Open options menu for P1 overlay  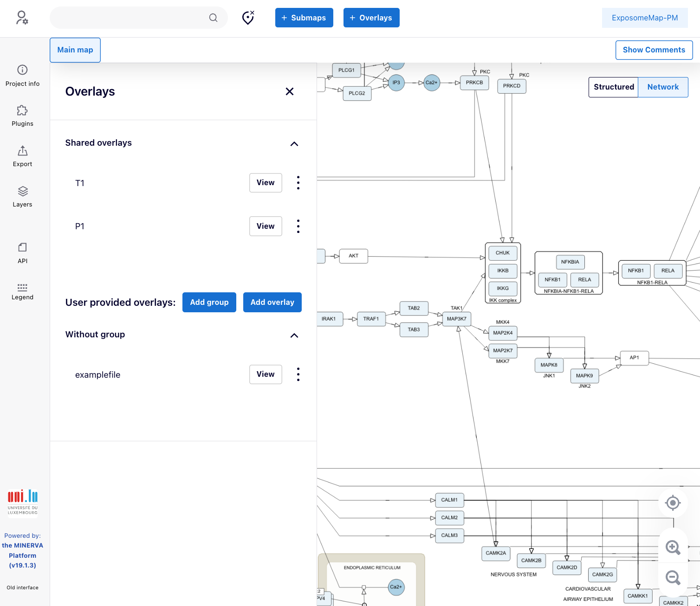[298, 226]
